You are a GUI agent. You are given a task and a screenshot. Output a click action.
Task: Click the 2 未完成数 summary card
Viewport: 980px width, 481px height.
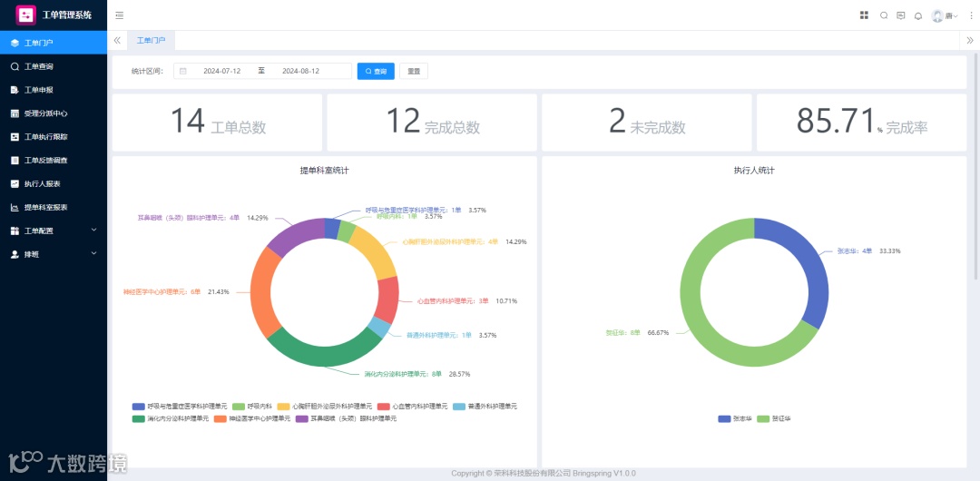click(646, 123)
